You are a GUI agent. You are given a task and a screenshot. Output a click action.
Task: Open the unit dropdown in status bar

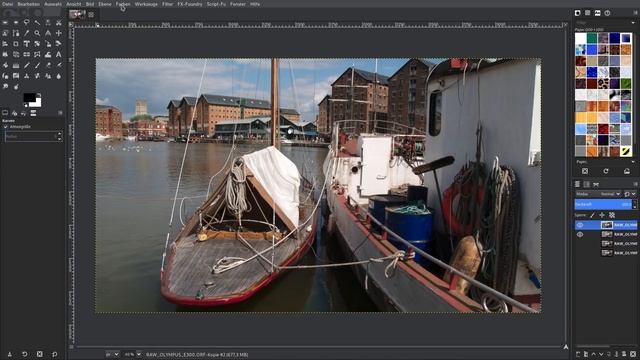112,354
